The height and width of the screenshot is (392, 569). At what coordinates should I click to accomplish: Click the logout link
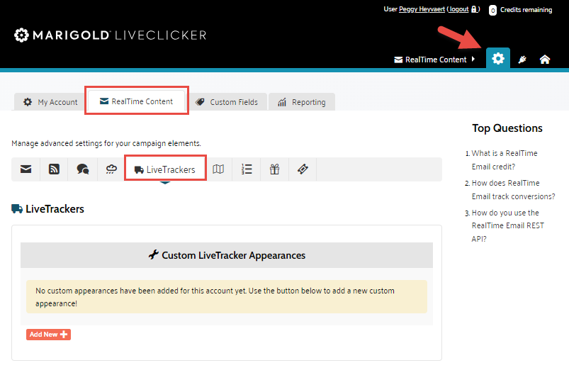click(x=458, y=9)
